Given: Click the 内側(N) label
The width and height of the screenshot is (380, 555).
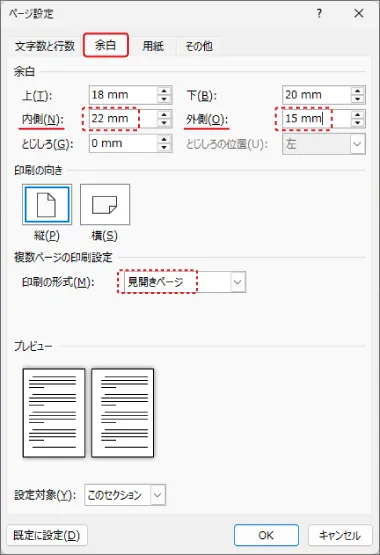Looking at the screenshot, I should point(42,119).
